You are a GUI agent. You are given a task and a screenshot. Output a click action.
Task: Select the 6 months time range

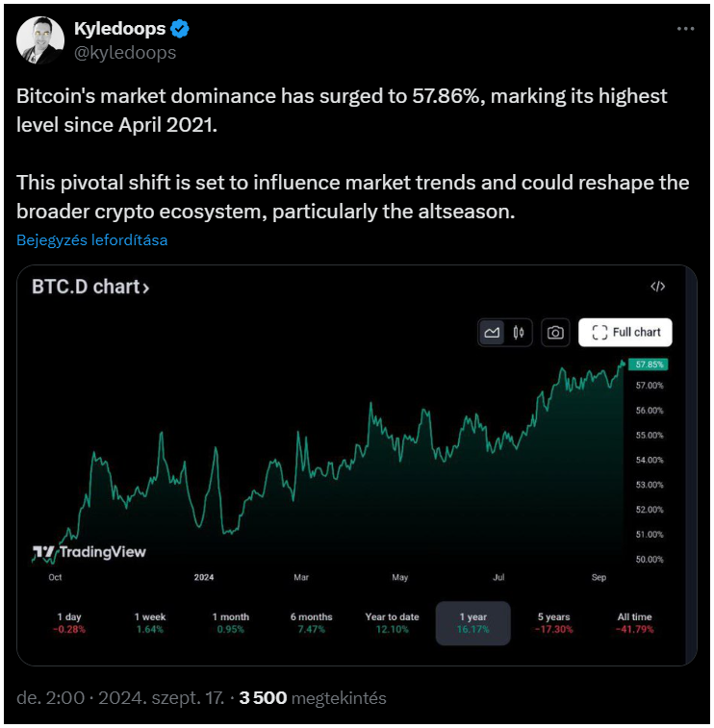pos(311,623)
